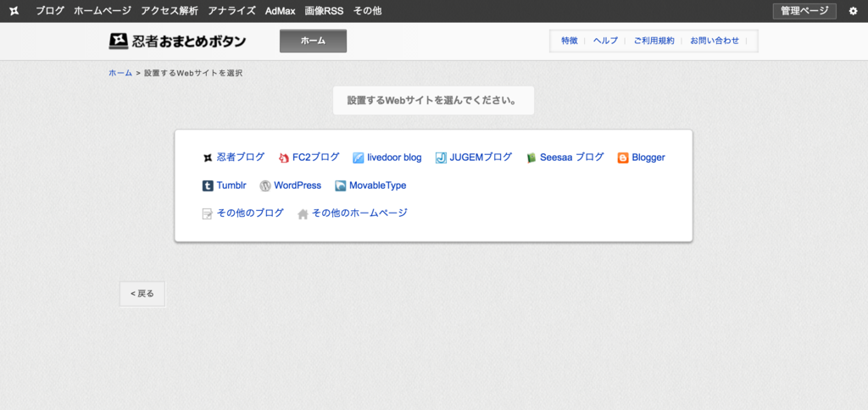868x410 pixels.
Task: Click the Seesaa ブログ icon
Action: [x=531, y=158]
